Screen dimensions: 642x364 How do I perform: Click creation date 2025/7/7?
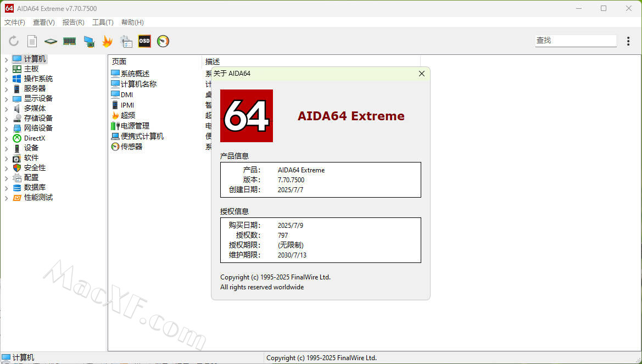(291, 189)
